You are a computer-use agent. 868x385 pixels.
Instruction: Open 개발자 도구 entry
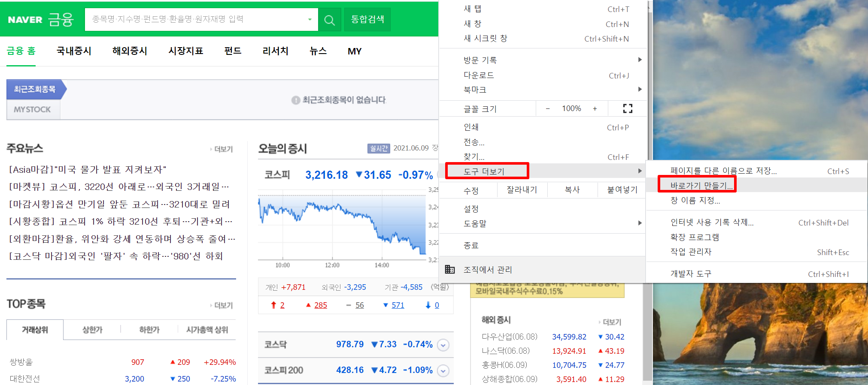756,274
